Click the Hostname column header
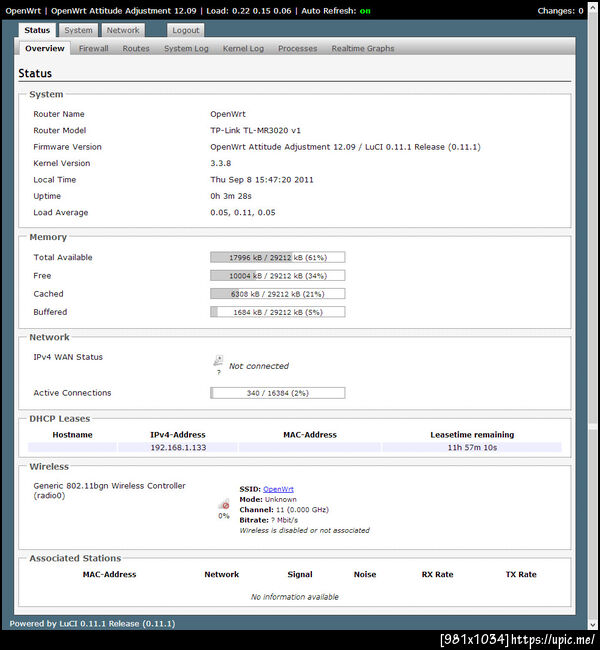Image resolution: width=600 pixels, height=650 pixels. 73,435
